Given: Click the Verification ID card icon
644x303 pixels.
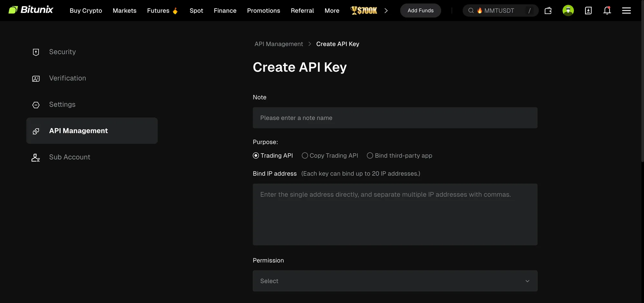Looking at the screenshot, I should click(36, 79).
